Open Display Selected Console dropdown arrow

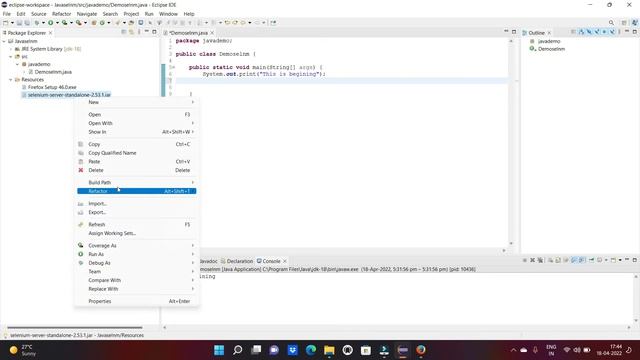click(x=606, y=260)
